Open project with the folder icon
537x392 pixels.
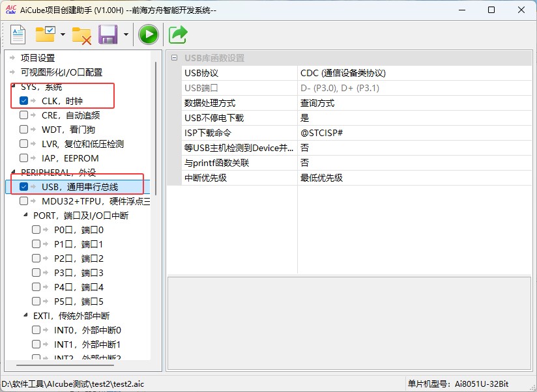click(46, 35)
